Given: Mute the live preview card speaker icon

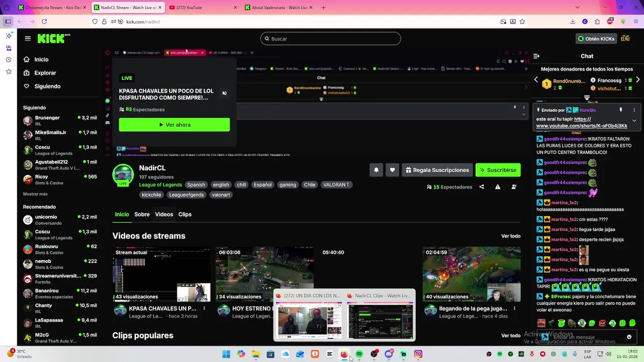Looking at the screenshot, I should 224,93.
